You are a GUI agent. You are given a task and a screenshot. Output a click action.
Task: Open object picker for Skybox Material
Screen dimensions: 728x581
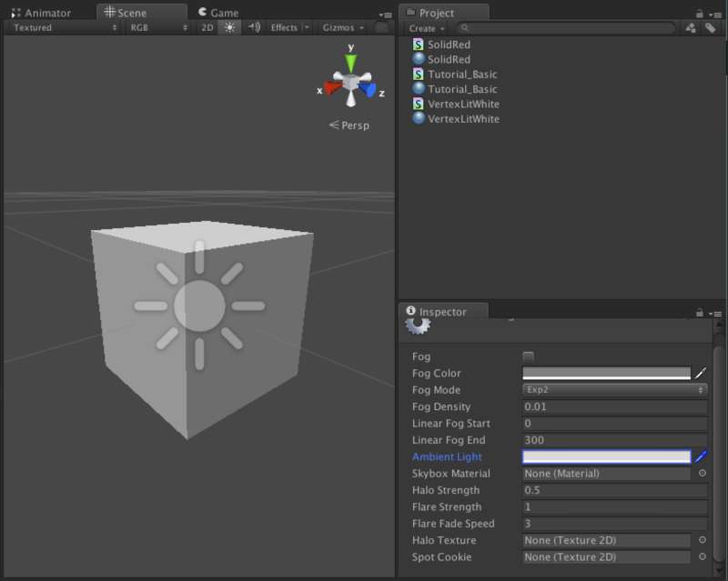point(702,473)
